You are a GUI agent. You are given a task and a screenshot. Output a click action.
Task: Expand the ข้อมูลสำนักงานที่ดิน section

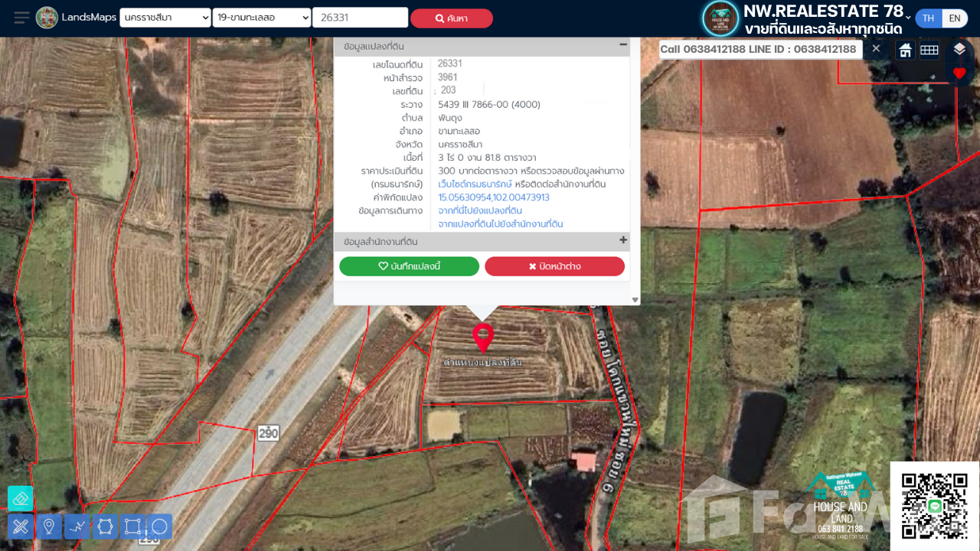(623, 241)
